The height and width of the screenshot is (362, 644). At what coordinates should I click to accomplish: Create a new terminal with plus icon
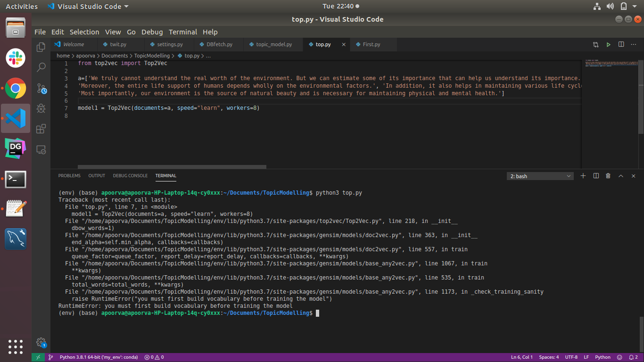(x=583, y=176)
